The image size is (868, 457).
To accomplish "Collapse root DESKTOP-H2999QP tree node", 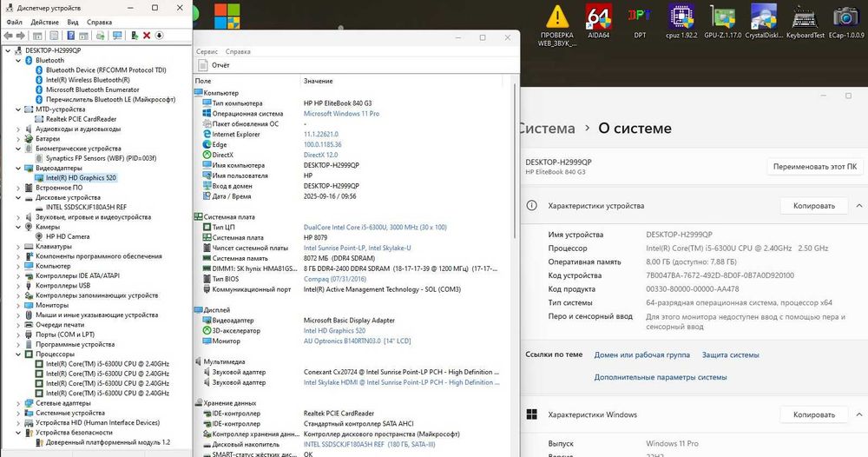I will coord(8,50).
